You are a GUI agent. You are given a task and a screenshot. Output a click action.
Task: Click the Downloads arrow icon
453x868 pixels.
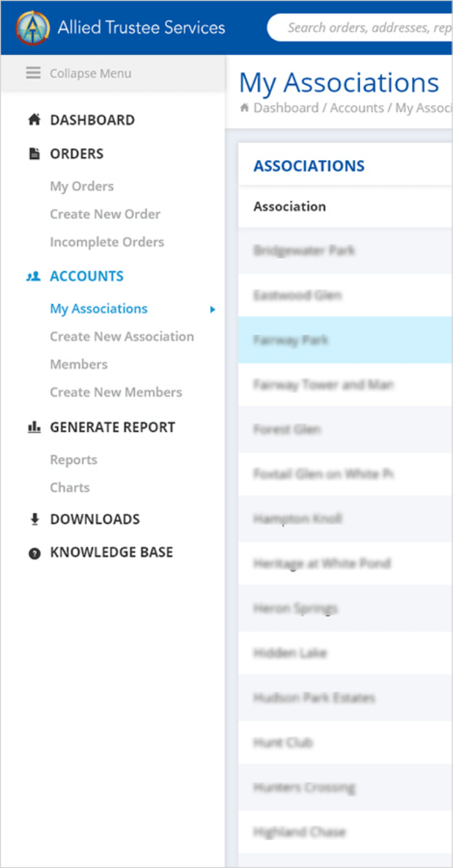click(34, 520)
